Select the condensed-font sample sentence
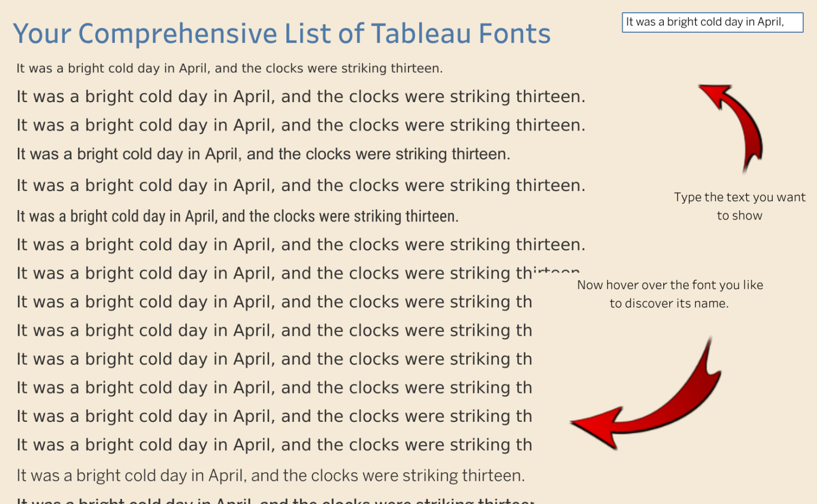The height and width of the screenshot is (504, 817). coord(237,216)
